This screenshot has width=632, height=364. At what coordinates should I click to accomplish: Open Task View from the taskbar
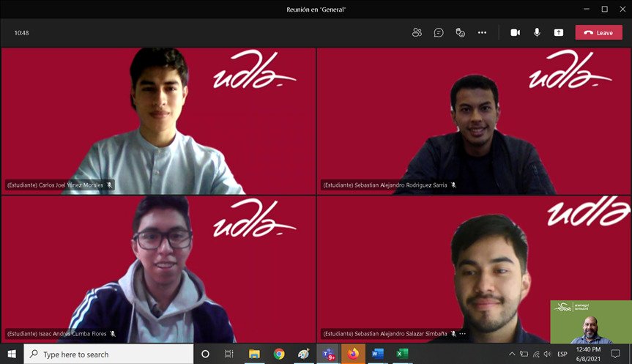pyautogui.click(x=228, y=354)
